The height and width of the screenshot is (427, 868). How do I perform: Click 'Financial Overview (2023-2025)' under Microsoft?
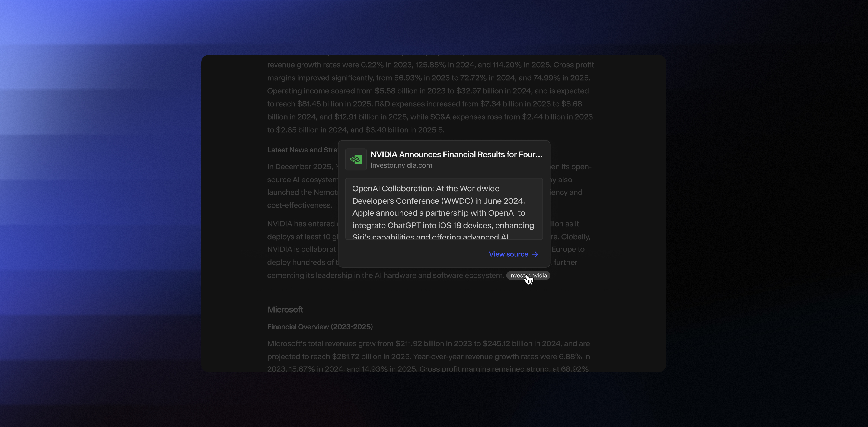tap(320, 326)
